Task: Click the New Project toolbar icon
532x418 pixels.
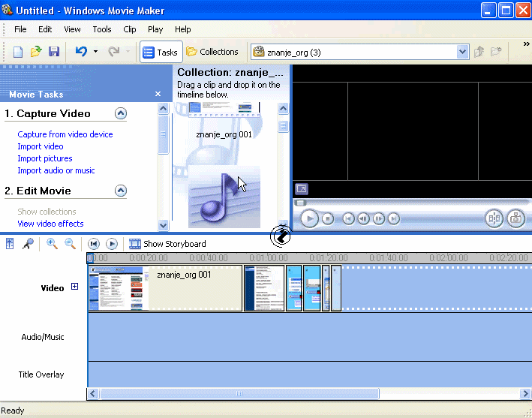Action: click(18, 52)
